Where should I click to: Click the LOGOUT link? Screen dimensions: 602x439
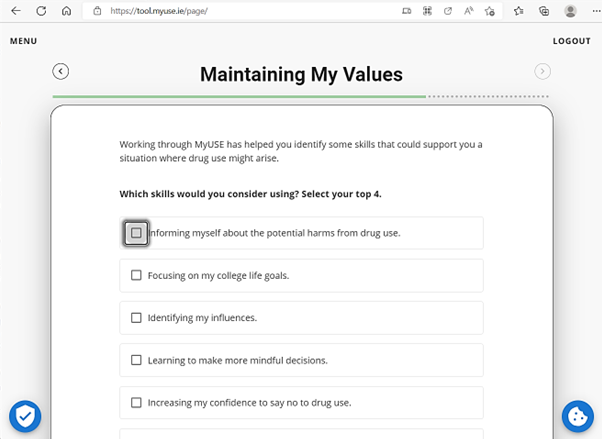pos(572,41)
